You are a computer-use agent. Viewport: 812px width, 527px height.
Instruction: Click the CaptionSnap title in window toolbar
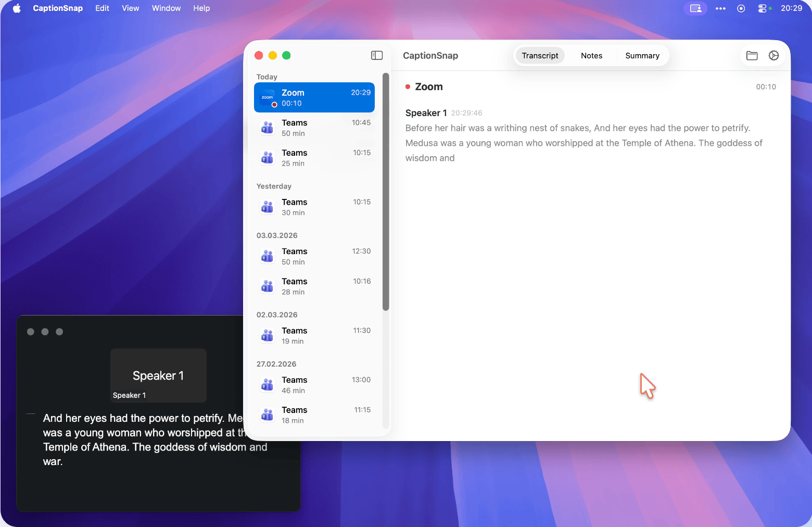coord(430,56)
